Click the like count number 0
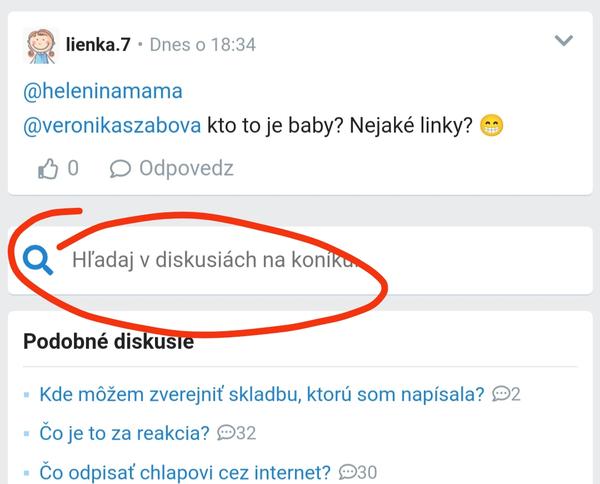This screenshot has width=600, height=484. coord(73,168)
